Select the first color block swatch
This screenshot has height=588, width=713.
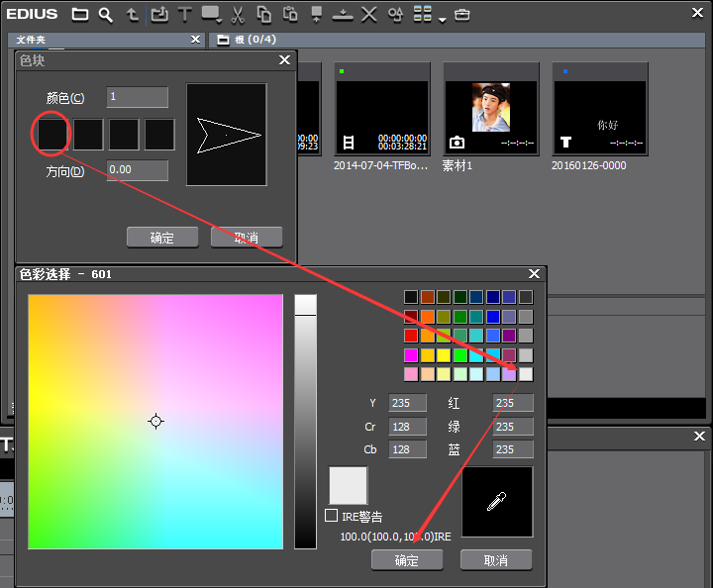click(52, 135)
